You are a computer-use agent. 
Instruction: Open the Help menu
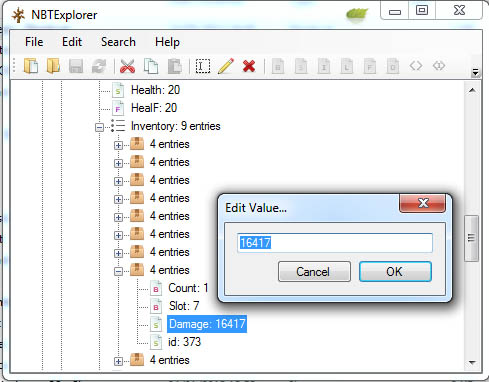(x=167, y=42)
